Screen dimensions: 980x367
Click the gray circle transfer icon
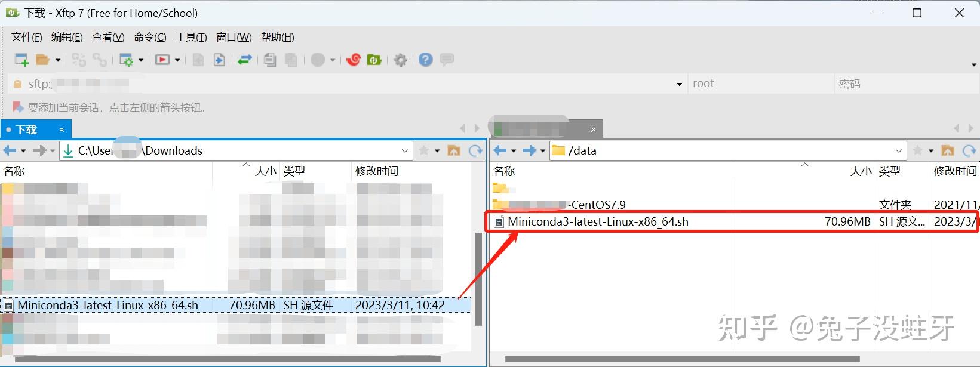point(318,60)
